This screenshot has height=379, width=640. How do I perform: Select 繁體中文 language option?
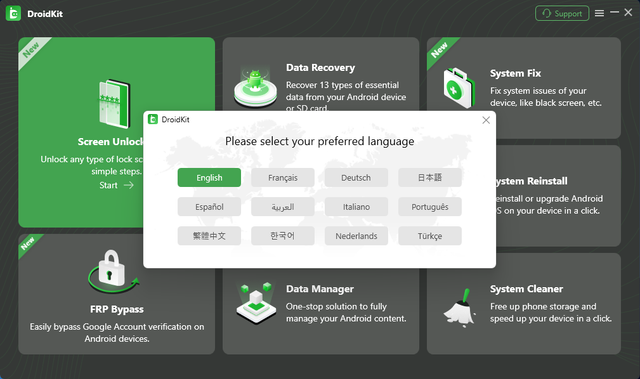coord(209,236)
